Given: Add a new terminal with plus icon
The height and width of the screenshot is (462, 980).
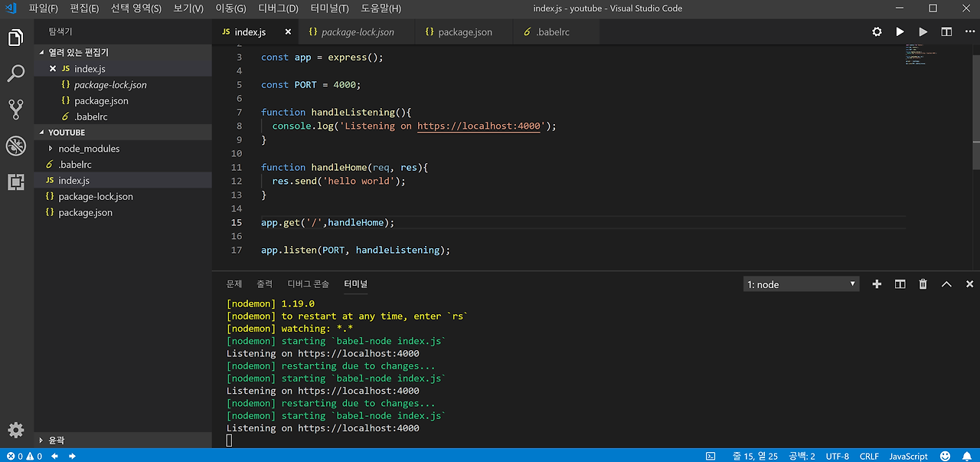Looking at the screenshot, I should click(x=877, y=284).
